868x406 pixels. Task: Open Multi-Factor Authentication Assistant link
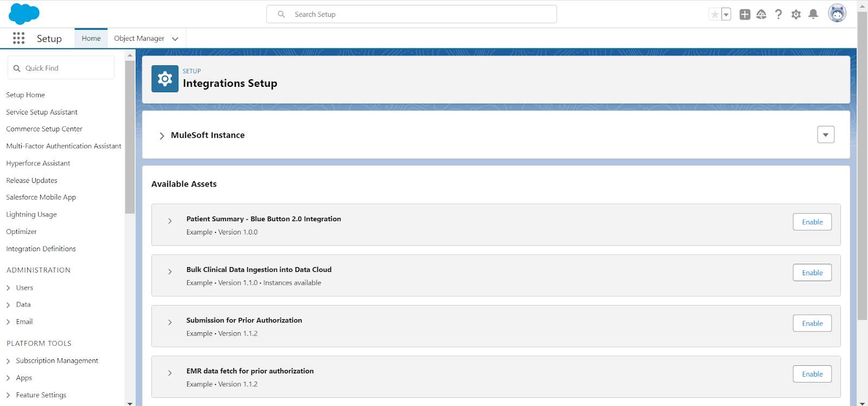point(63,146)
